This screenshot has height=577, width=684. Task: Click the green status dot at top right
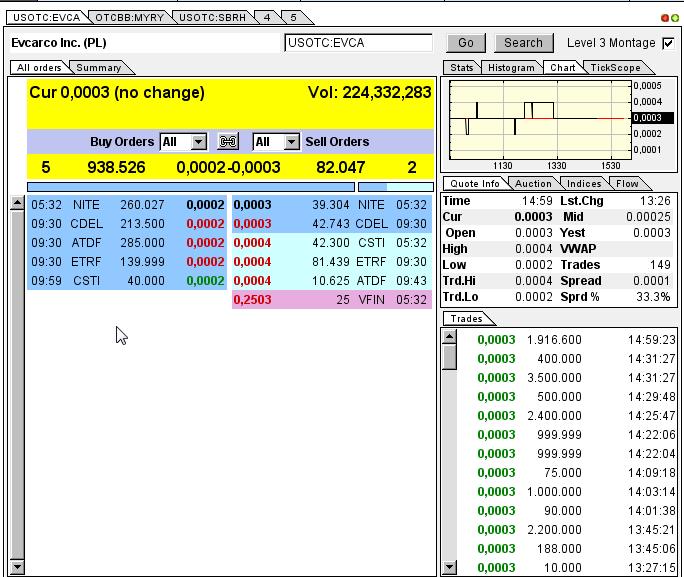point(675,18)
